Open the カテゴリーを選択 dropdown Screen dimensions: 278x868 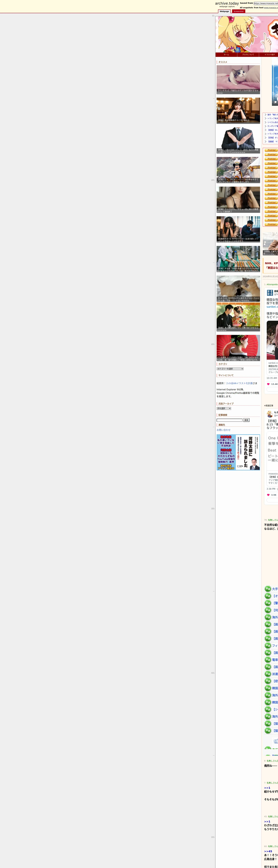[x=230, y=369]
